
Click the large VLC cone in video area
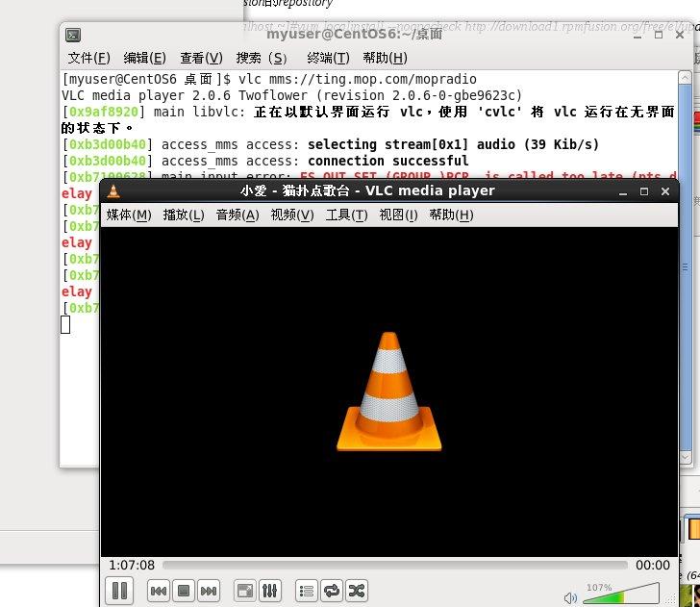click(388, 392)
